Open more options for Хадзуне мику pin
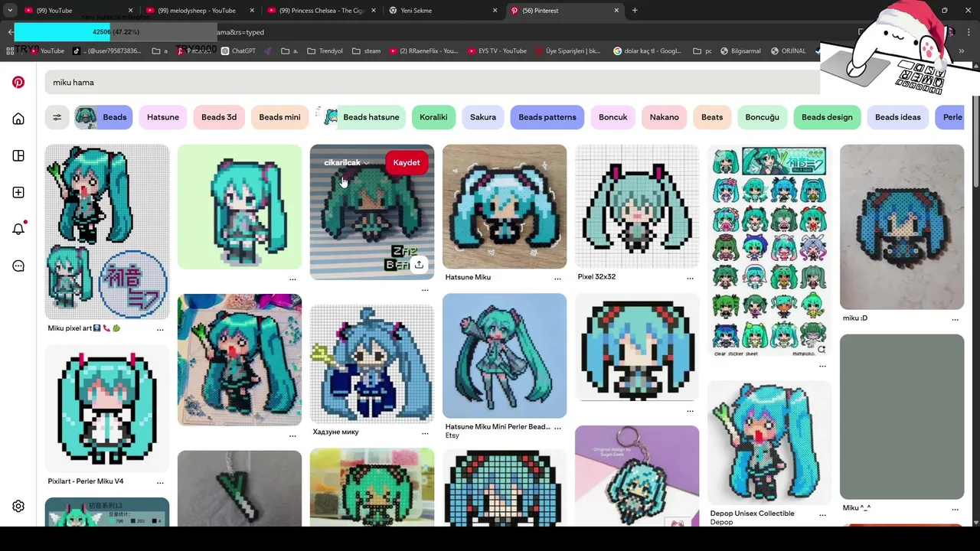The height and width of the screenshot is (551, 980). 425,433
